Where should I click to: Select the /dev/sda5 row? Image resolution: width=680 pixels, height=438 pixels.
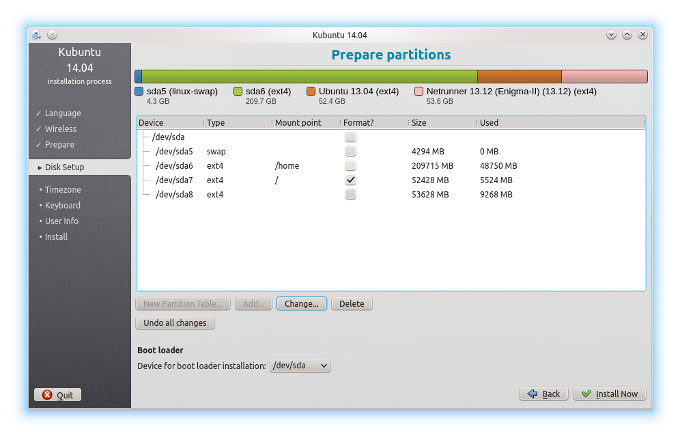391,151
